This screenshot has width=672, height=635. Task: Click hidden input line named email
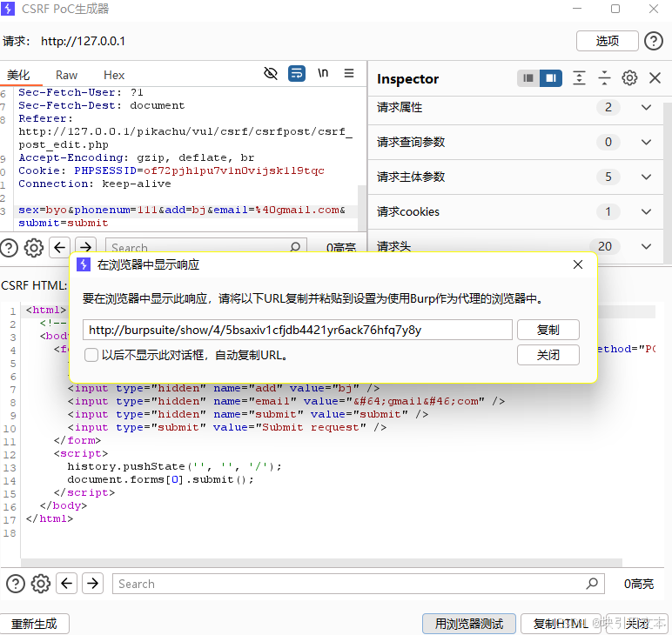pos(286,401)
